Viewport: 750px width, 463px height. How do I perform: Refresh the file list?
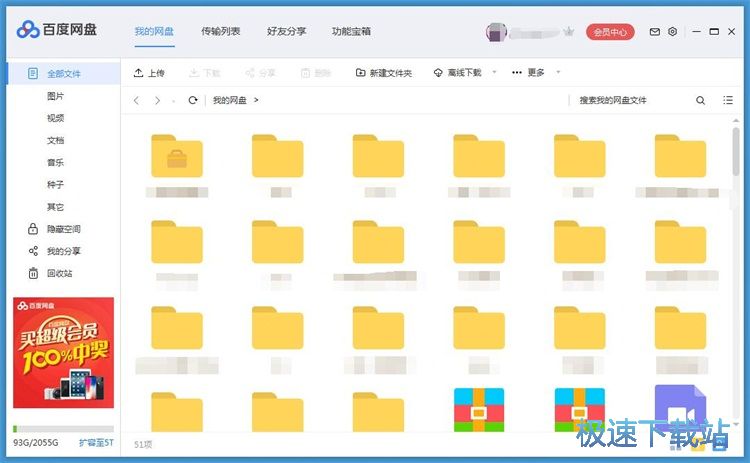(193, 100)
